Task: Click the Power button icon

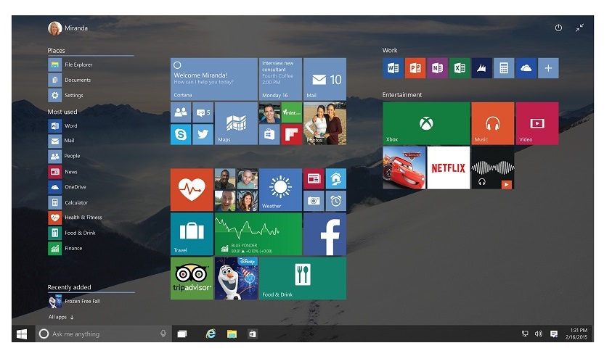Action: (558, 28)
